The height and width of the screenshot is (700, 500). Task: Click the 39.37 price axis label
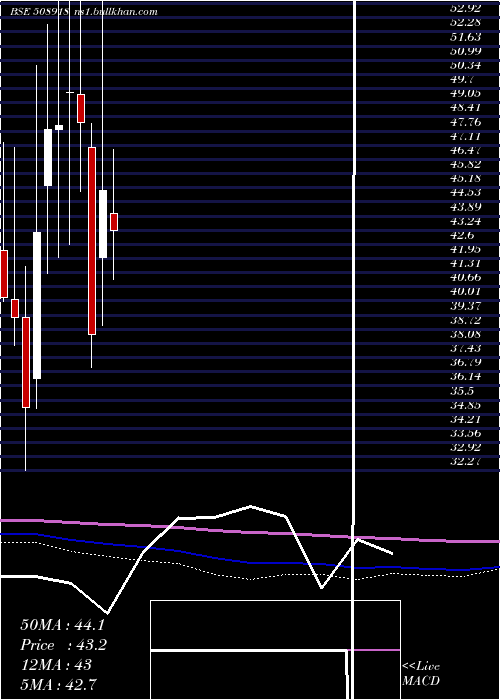[466, 306]
